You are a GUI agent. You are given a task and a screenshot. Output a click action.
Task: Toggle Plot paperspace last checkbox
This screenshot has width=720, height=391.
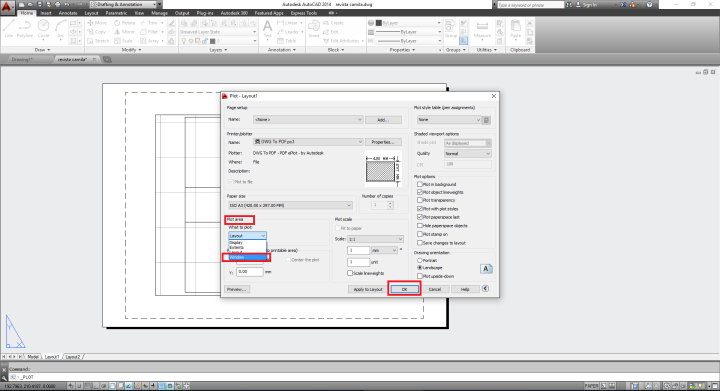click(x=420, y=217)
